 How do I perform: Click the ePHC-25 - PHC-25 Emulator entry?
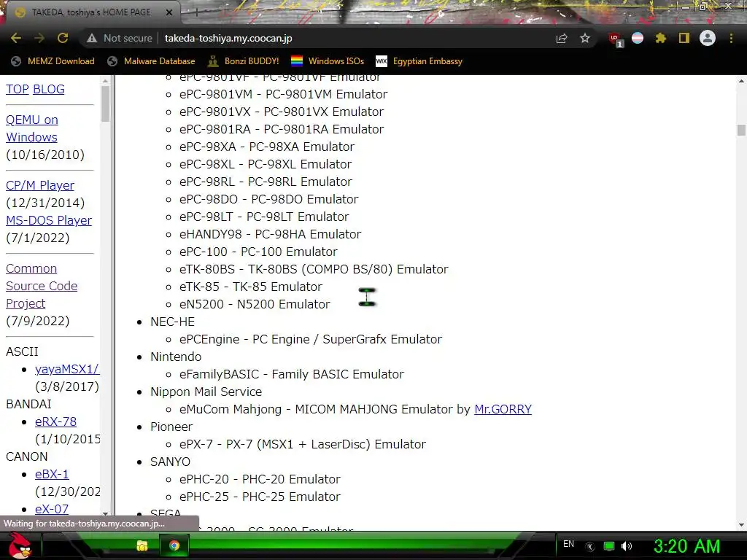pyautogui.click(x=260, y=497)
